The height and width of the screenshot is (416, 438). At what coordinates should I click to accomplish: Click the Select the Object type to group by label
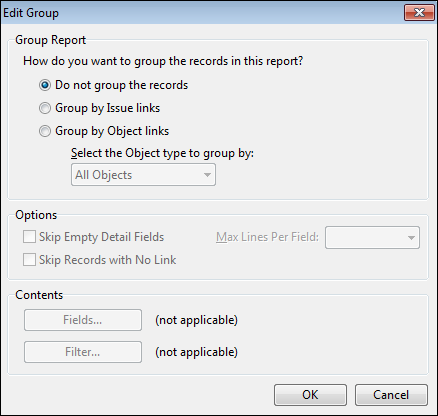tap(162, 153)
